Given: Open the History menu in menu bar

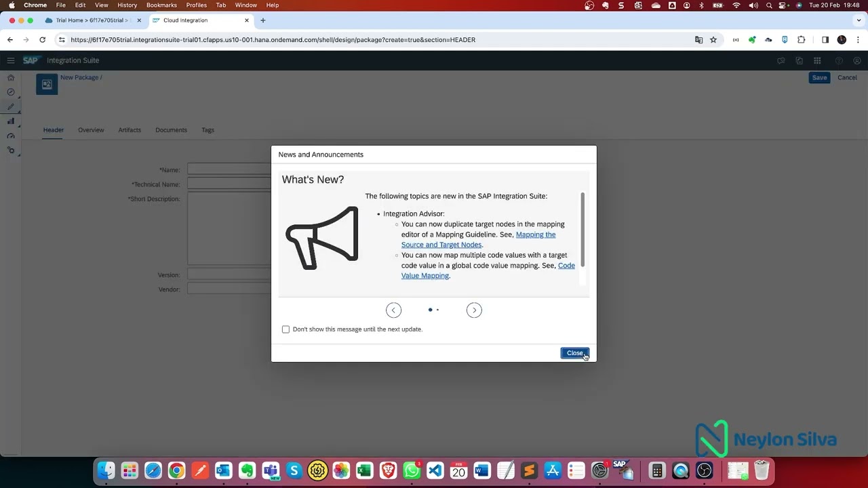Looking at the screenshot, I should (127, 5).
